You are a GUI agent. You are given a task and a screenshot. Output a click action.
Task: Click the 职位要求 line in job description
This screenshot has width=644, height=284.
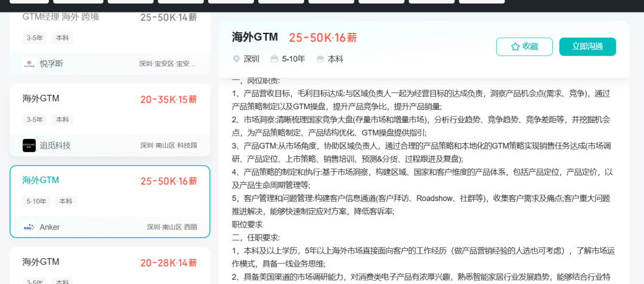click(247, 225)
